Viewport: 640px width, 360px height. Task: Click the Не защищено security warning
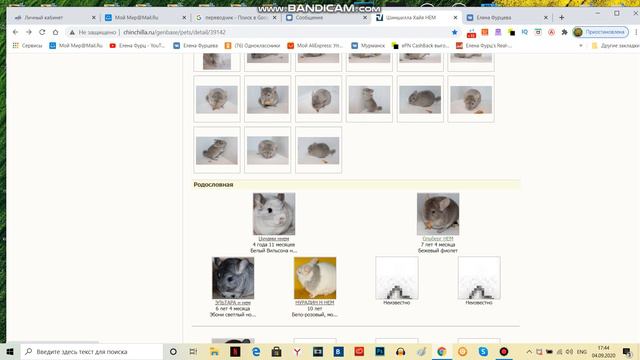tap(94, 32)
